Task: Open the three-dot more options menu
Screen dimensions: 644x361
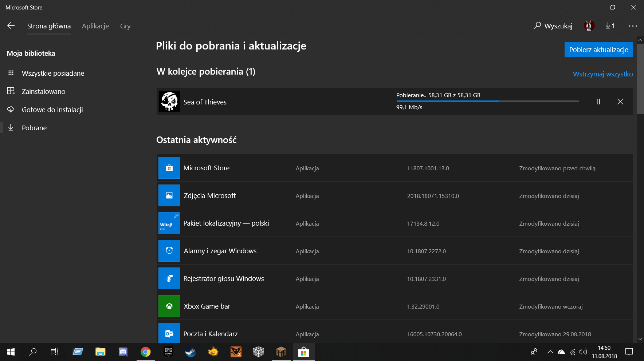Action: tap(633, 26)
